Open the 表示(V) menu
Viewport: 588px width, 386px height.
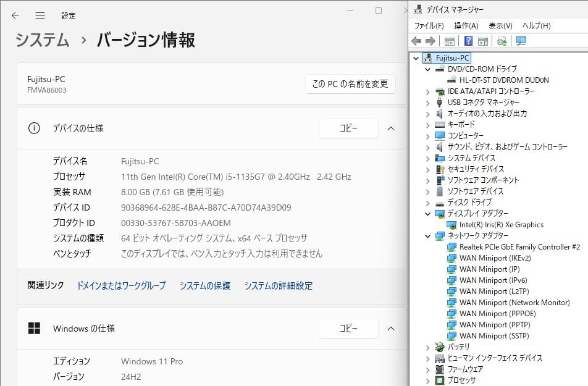tap(500, 25)
